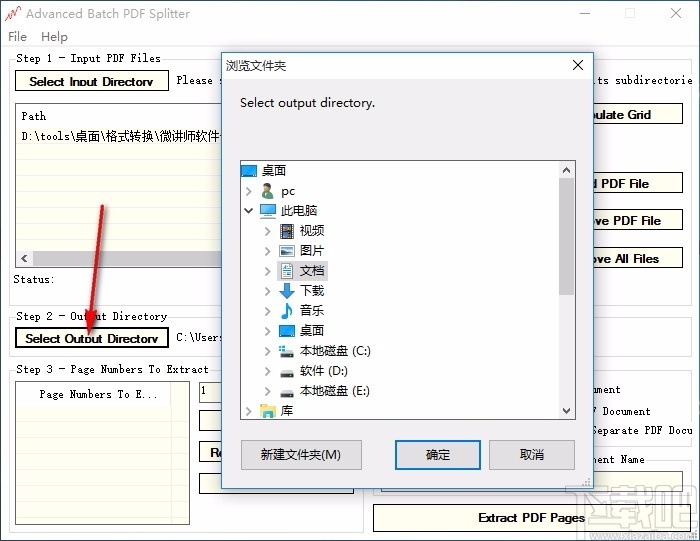The image size is (700, 541).
Task: Expand the 本地磁盘 (C:) drive
Action: tap(267, 351)
